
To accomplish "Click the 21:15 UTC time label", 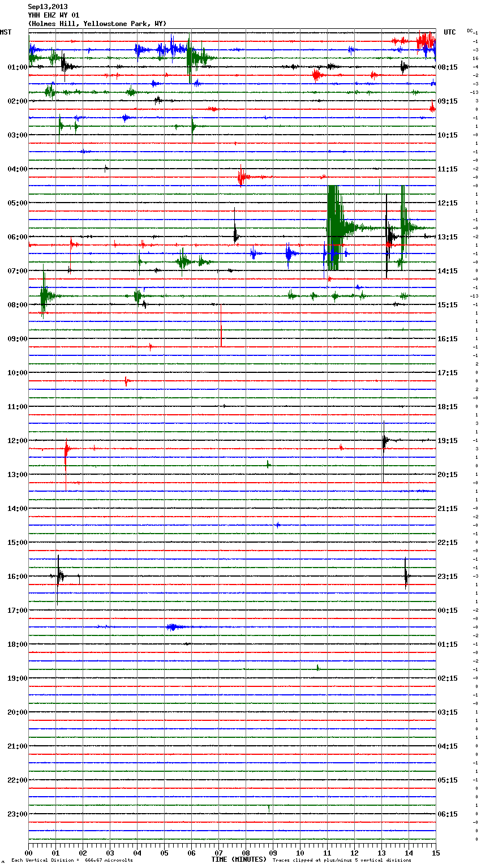I will click(448, 509).
